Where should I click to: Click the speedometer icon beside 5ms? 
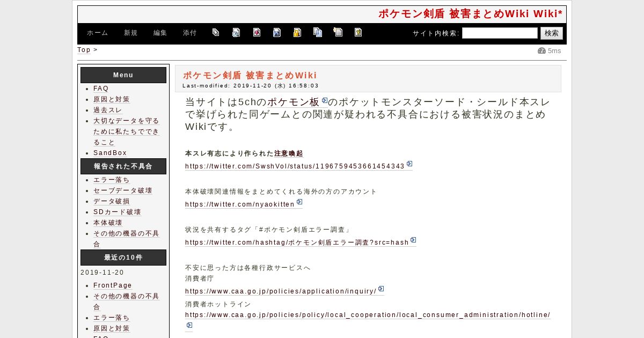(541, 51)
